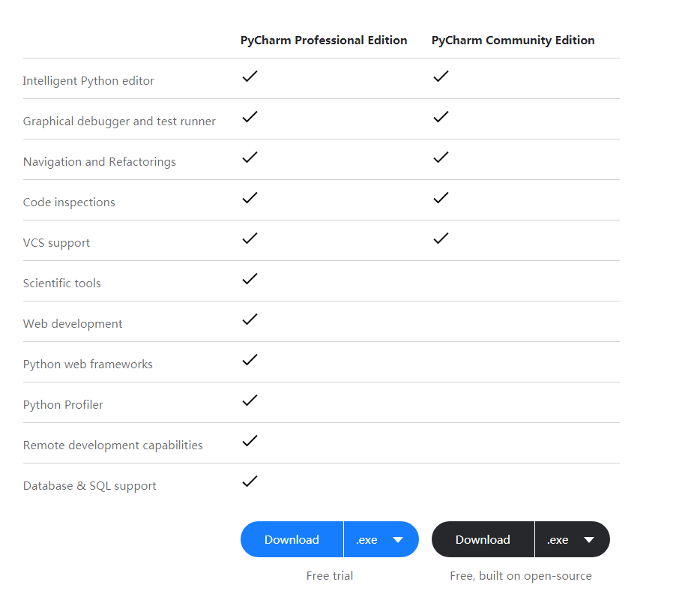
Task: Click Professional checkmark for Web development
Action: [250, 319]
